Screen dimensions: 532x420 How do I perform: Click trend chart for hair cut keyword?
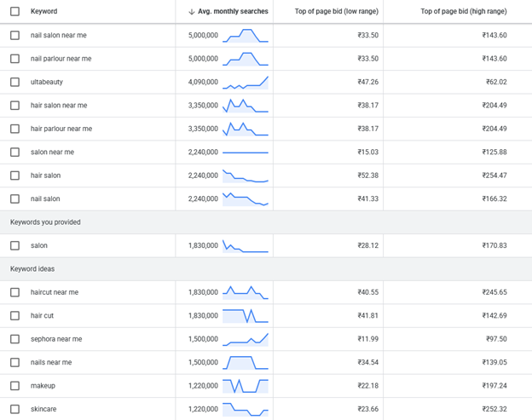click(246, 316)
